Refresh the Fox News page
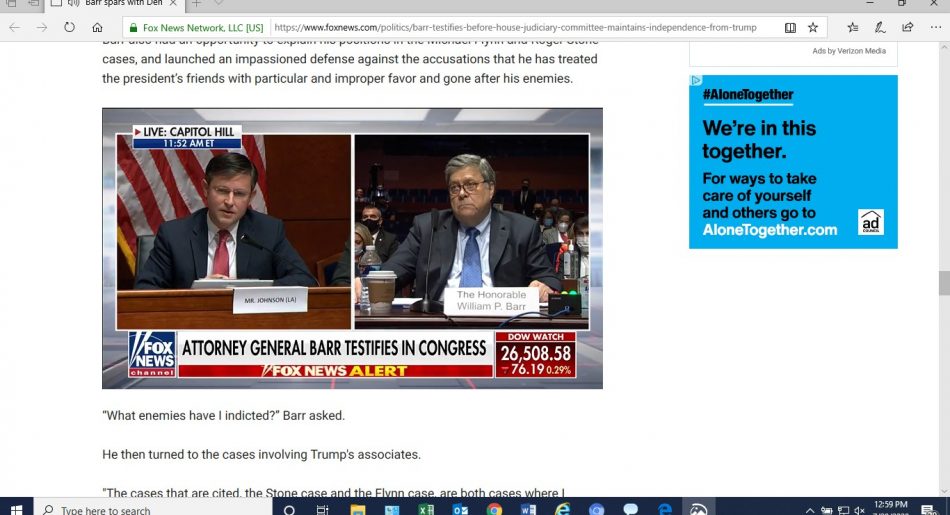Screen dimensions: 950x515 (70, 27)
